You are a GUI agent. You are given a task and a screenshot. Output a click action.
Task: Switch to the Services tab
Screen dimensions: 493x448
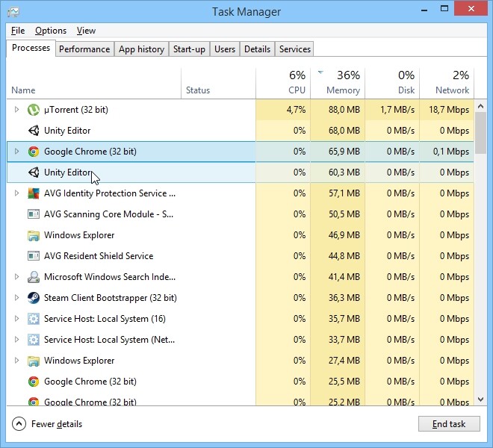coord(294,49)
